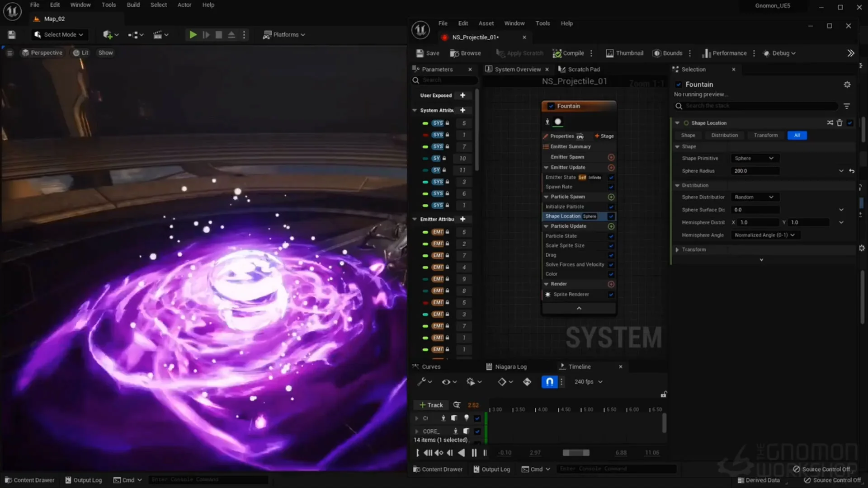Viewport: 868px width, 488px height.
Task: Expand hidden toolbar items with double chevron
Action: click(851, 53)
